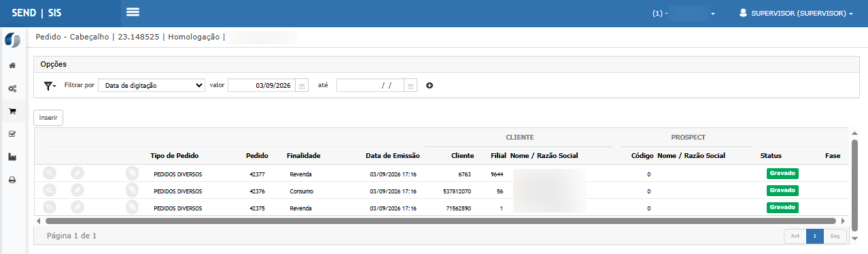Click the Inserir button

48,118
